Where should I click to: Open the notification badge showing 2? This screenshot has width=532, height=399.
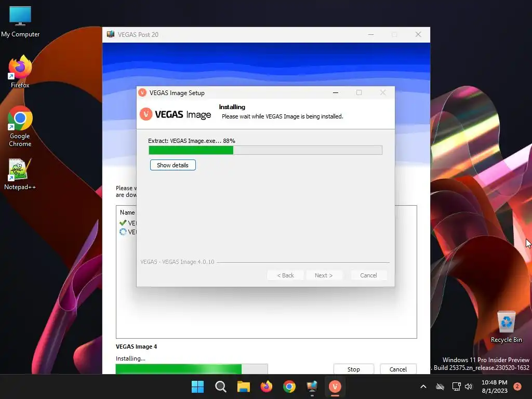(x=517, y=386)
